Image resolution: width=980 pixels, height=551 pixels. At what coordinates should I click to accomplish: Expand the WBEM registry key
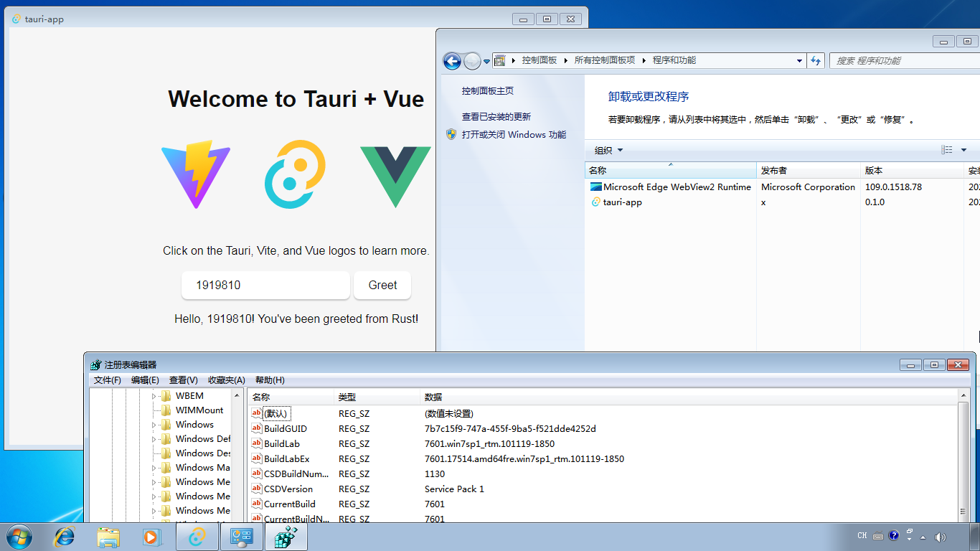pyautogui.click(x=154, y=396)
